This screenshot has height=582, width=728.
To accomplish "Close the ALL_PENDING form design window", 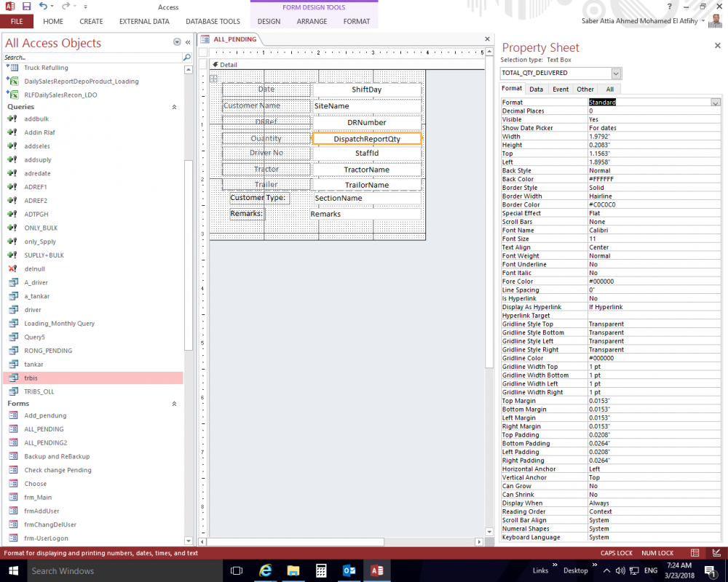I will (487, 39).
